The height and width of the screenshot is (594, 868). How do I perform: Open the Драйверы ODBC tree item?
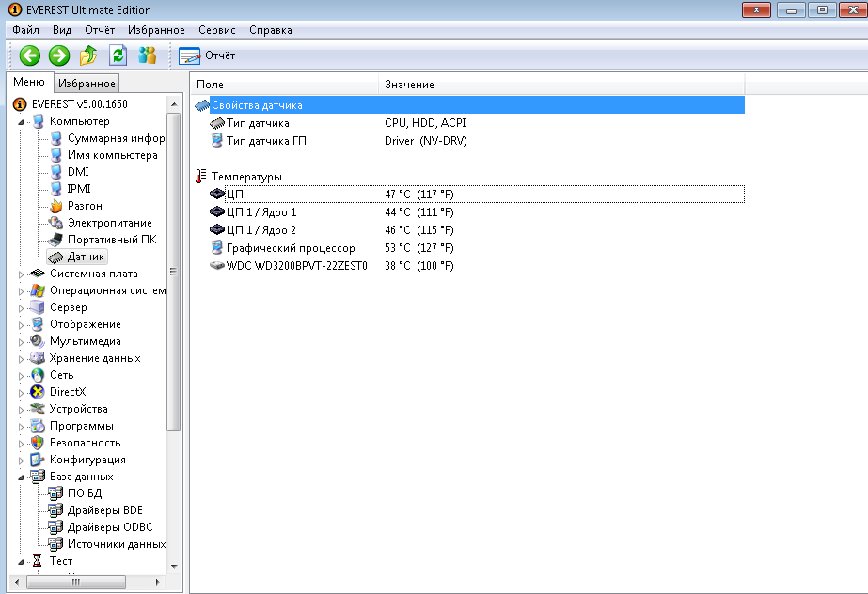click(110, 527)
